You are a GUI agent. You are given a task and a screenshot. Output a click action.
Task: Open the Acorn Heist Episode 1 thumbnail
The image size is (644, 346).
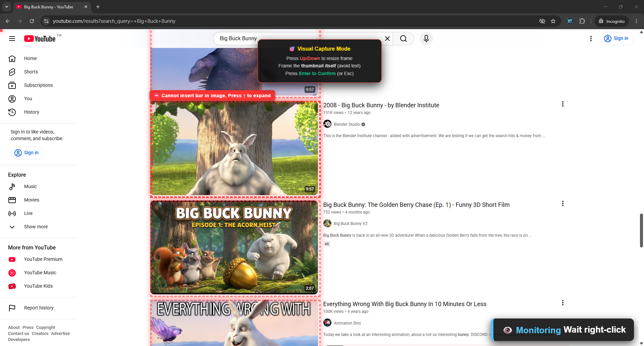coord(234,247)
